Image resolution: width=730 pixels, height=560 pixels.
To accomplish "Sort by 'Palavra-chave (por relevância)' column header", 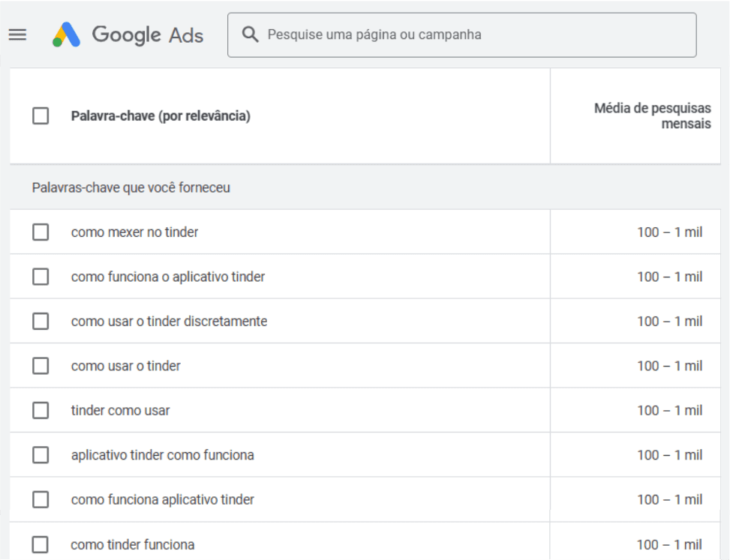I will tap(161, 116).
